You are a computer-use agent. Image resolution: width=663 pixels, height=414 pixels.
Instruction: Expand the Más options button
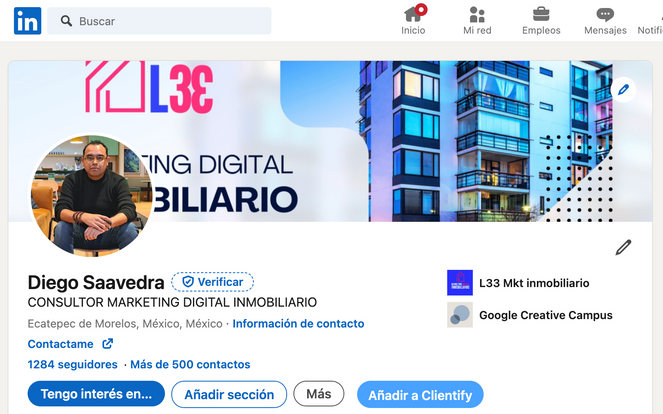coord(319,394)
